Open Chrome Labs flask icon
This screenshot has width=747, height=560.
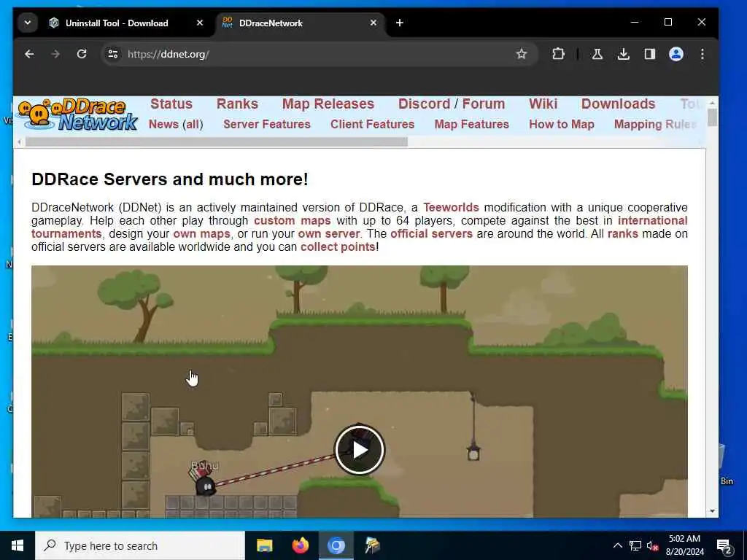pos(597,54)
